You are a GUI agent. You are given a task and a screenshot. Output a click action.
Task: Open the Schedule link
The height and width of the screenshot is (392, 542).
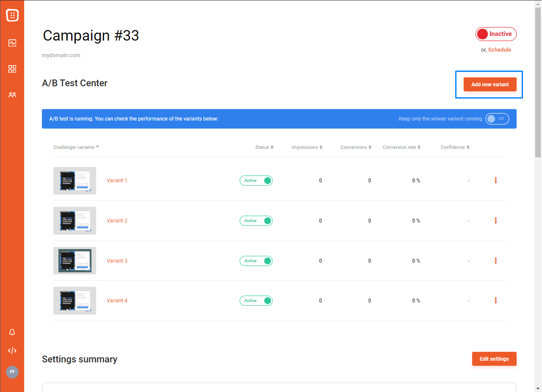coord(499,50)
